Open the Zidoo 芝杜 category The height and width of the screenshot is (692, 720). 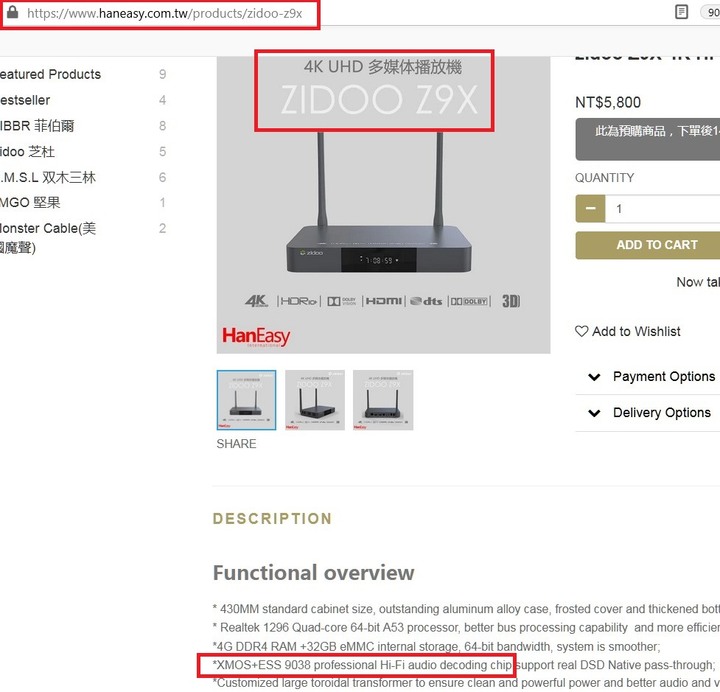[x=27, y=152]
